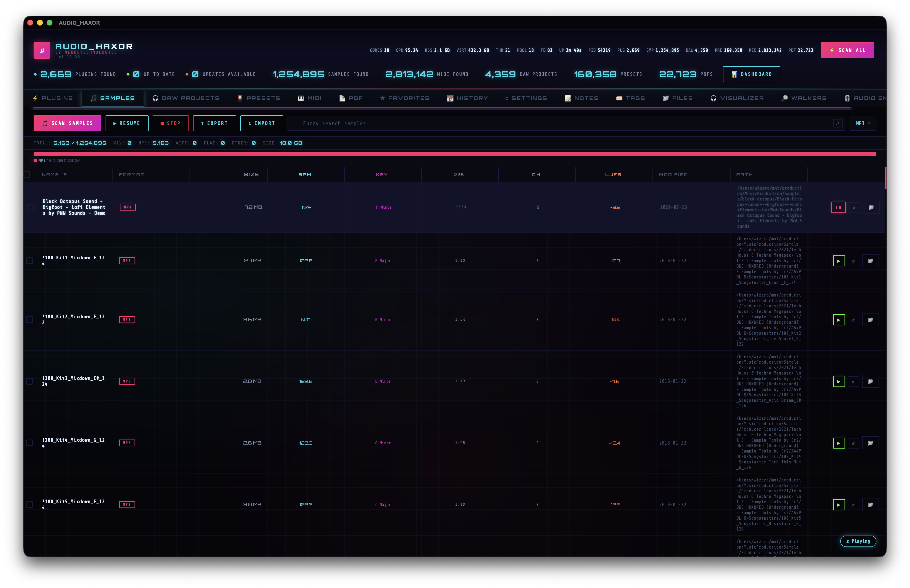This screenshot has height=588, width=910.
Task: Click loop icon for !100_Kit5_Mixdown row
Action: (853, 504)
